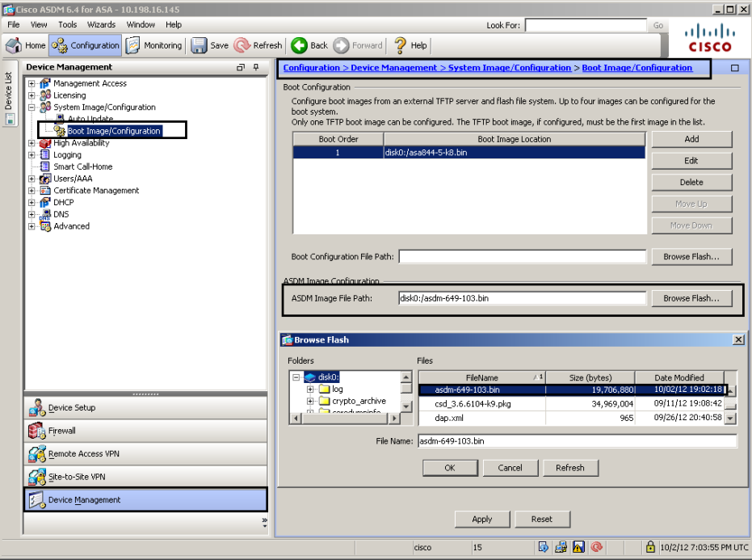Click the Forward arrow icon
The height and width of the screenshot is (560, 752).
point(341,45)
